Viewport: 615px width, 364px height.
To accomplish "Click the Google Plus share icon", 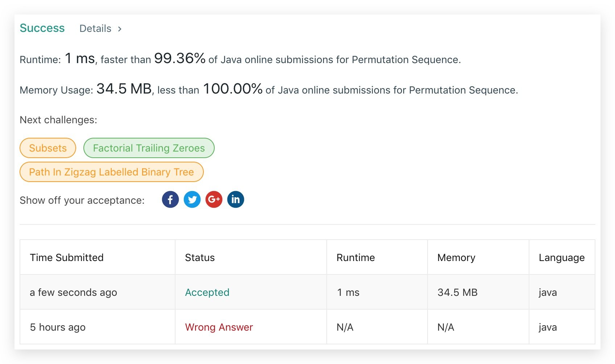I will (214, 199).
